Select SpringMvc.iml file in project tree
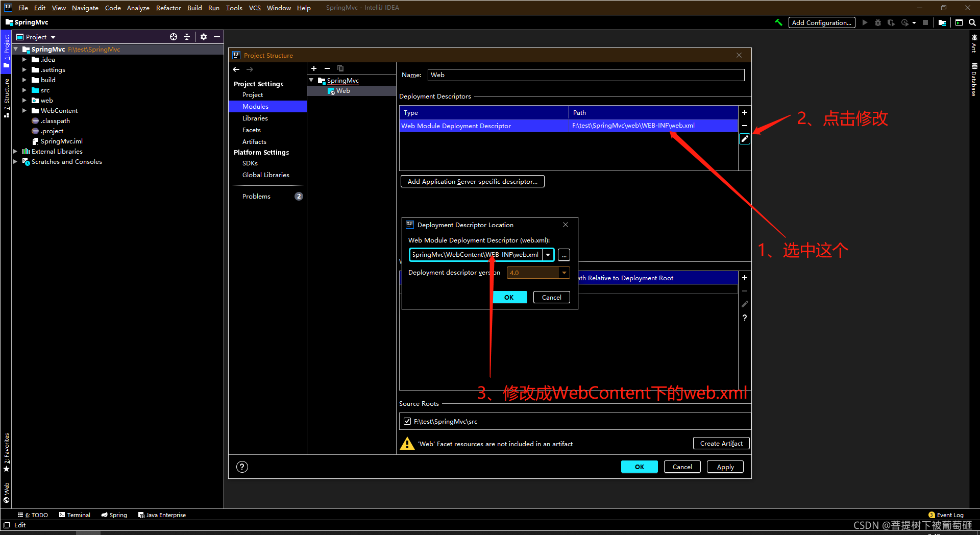The width and height of the screenshot is (980, 535). pos(61,141)
